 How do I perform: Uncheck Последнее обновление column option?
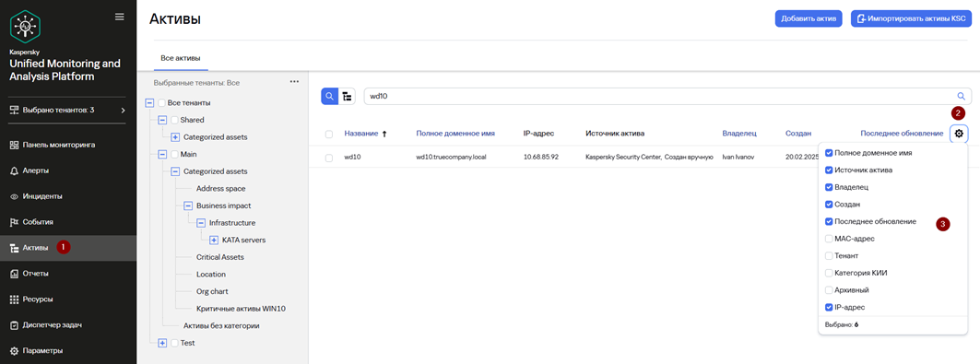pyautogui.click(x=829, y=221)
